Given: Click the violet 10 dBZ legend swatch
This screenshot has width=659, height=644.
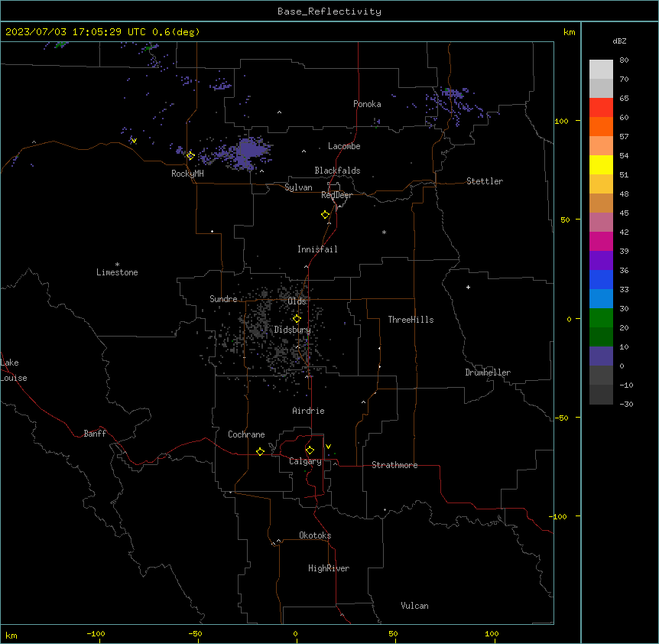Looking at the screenshot, I should pos(601,356).
